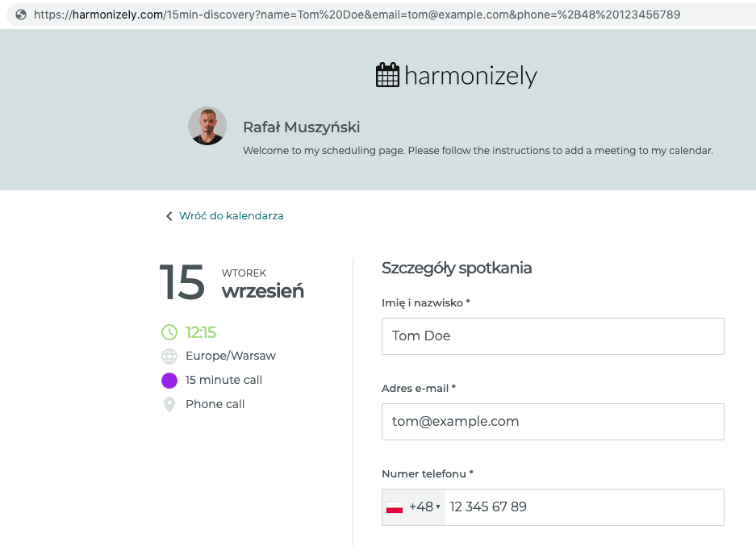Click the 12:15 meeting time text
This screenshot has width=756, height=546.
click(x=201, y=332)
